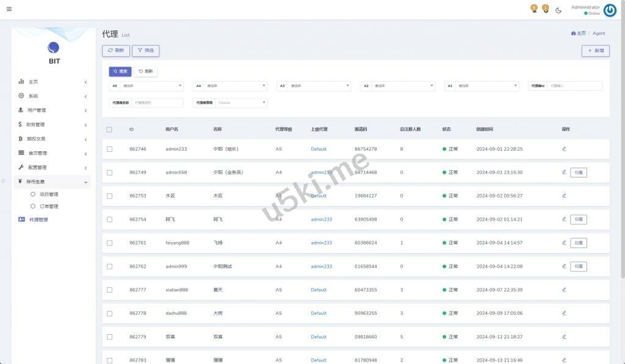Click the hamburger menu icon in header
625x364 pixels.
(x=9, y=9)
